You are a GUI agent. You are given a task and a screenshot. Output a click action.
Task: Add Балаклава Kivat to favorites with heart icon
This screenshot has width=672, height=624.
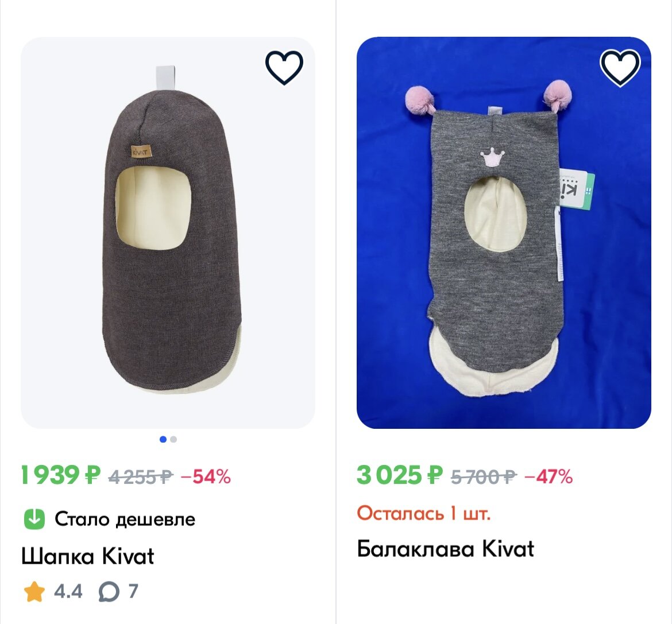[x=620, y=67]
